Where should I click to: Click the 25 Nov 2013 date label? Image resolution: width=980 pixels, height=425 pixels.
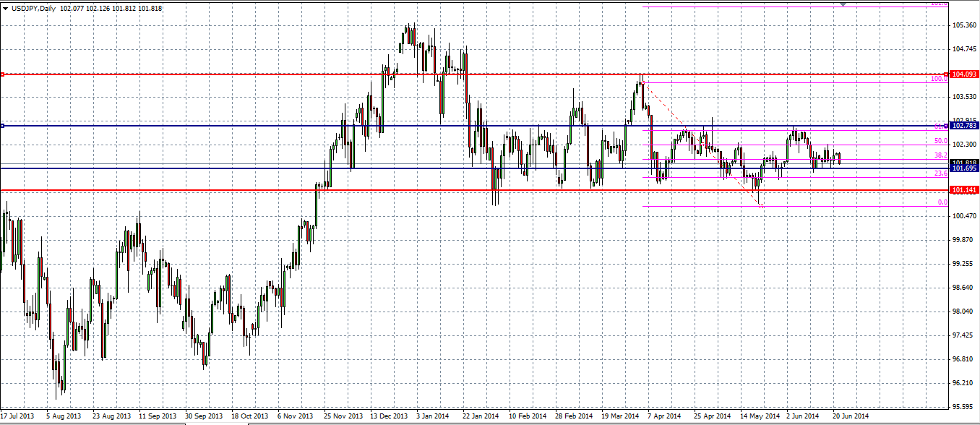[x=342, y=417]
